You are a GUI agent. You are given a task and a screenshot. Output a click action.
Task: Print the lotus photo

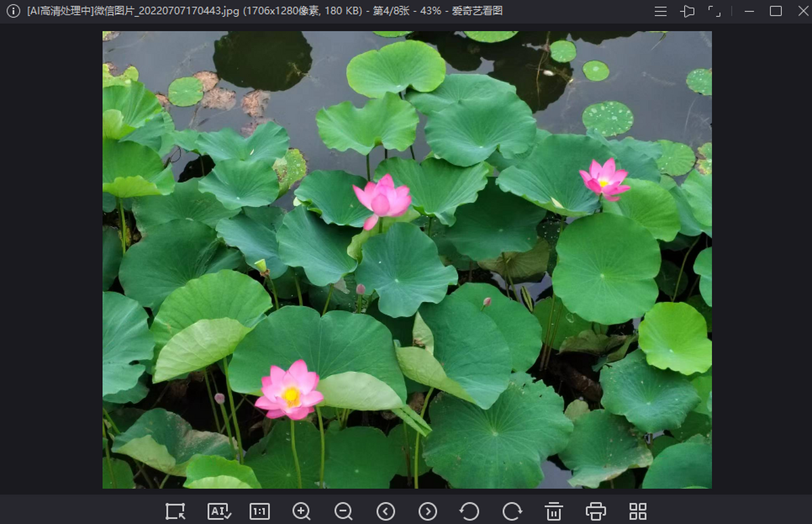(x=595, y=511)
